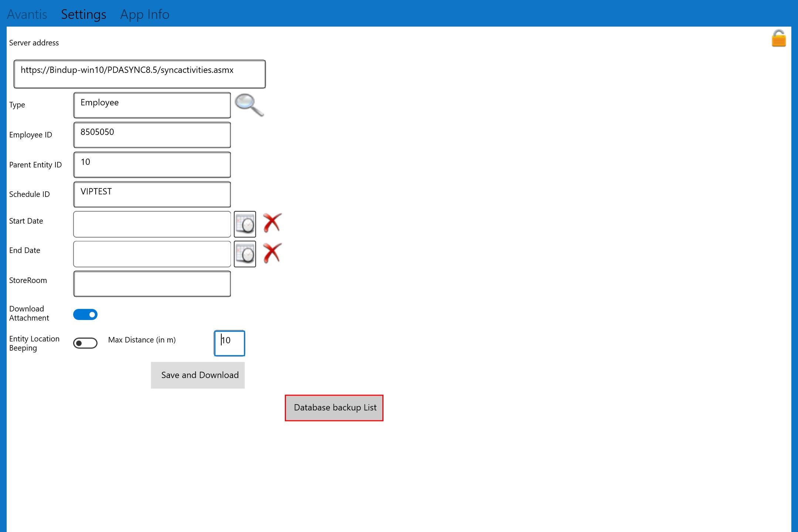Select the StoreRoom input field

pyautogui.click(x=151, y=284)
